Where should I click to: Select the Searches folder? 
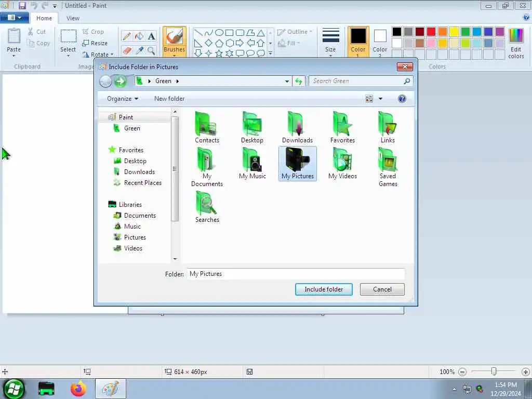pyautogui.click(x=207, y=207)
